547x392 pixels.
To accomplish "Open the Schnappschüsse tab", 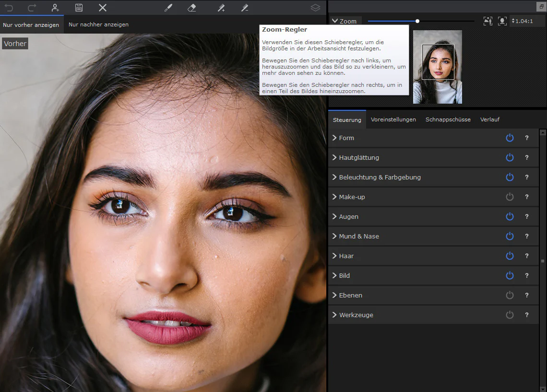I will (x=448, y=119).
